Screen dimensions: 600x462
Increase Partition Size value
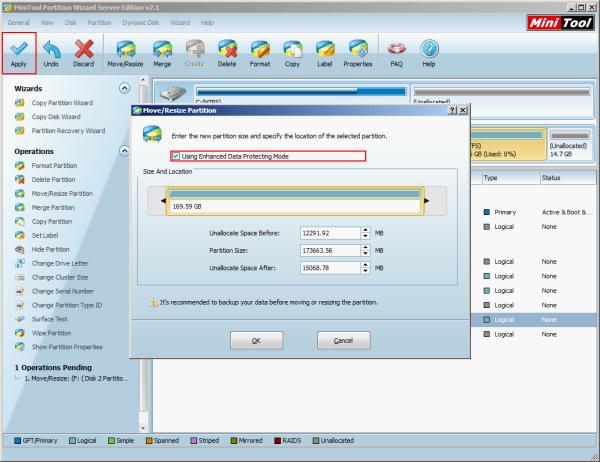point(365,248)
